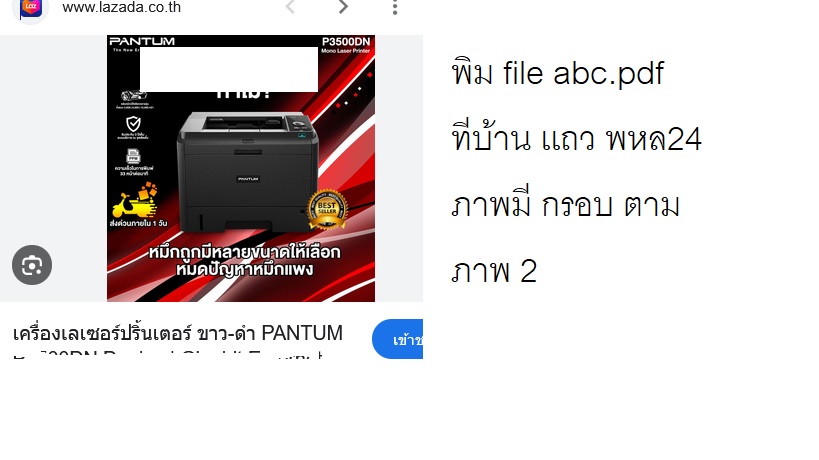Viewport: 819px width, 460px height.
Task: Go to the previous image with left chevron
Action: (x=290, y=7)
